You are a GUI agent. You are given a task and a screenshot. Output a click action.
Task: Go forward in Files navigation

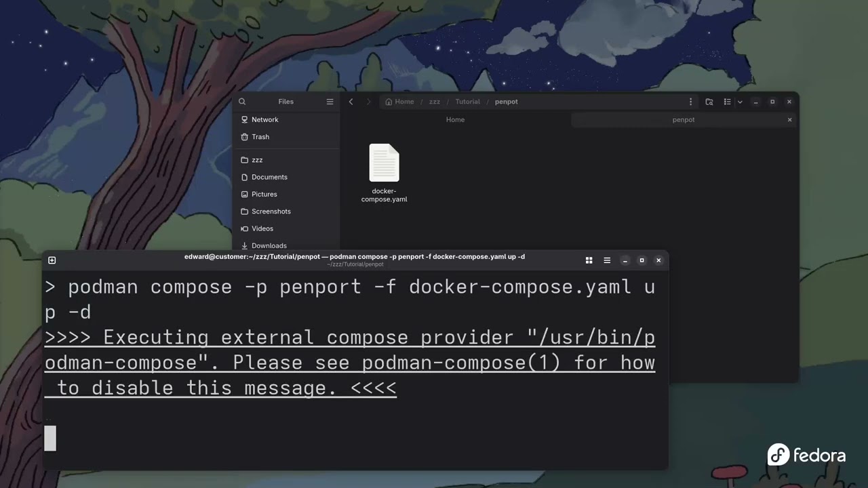pyautogui.click(x=368, y=102)
